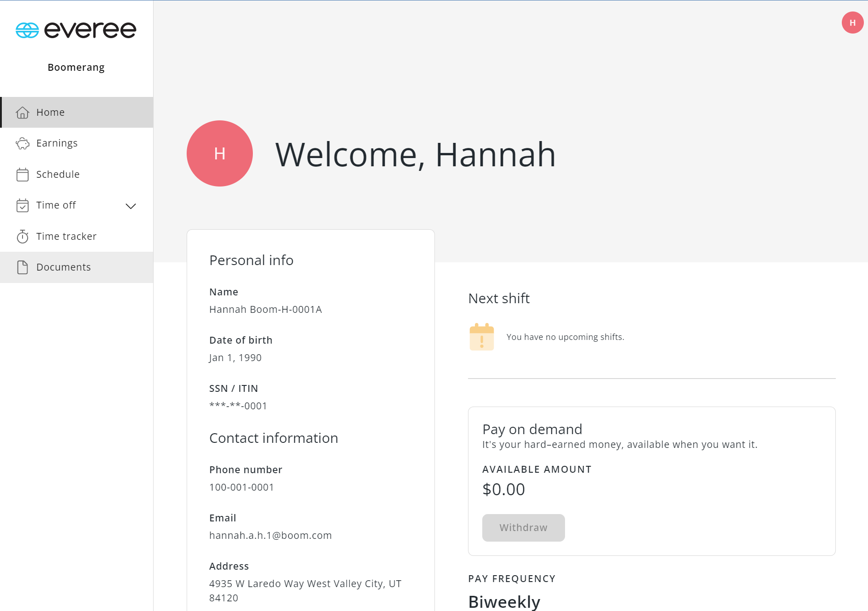
Task: Click the PAY FREQUENCY label
Action: tap(512, 579)
